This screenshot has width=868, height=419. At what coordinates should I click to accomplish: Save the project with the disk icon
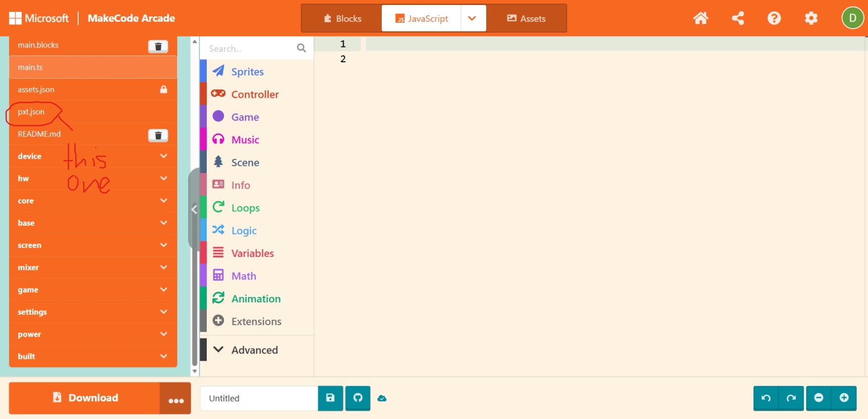330,398
